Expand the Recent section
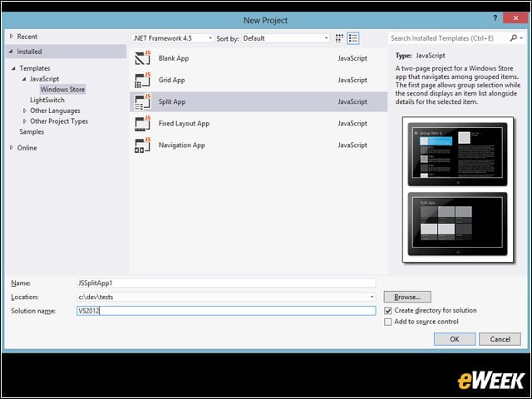 (12, 37)
